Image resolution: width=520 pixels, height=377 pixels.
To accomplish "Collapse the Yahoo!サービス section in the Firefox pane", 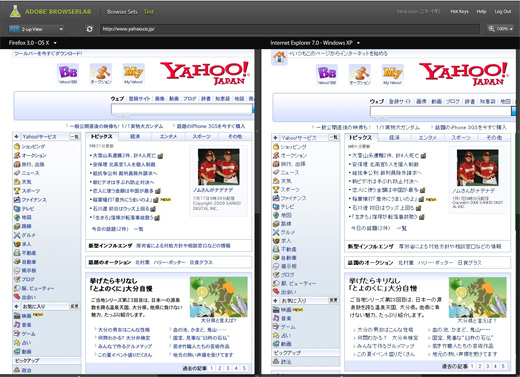I will pyautogui.click(x=16, y=137).
